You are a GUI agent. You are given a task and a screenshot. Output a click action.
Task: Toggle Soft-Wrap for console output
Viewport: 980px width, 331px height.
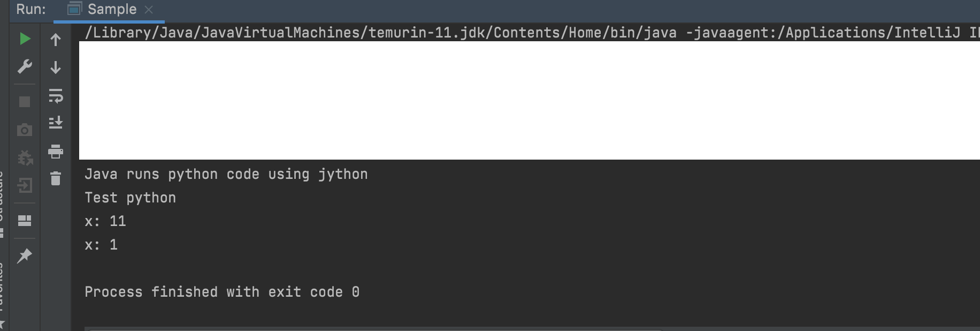tap(56, 96)
